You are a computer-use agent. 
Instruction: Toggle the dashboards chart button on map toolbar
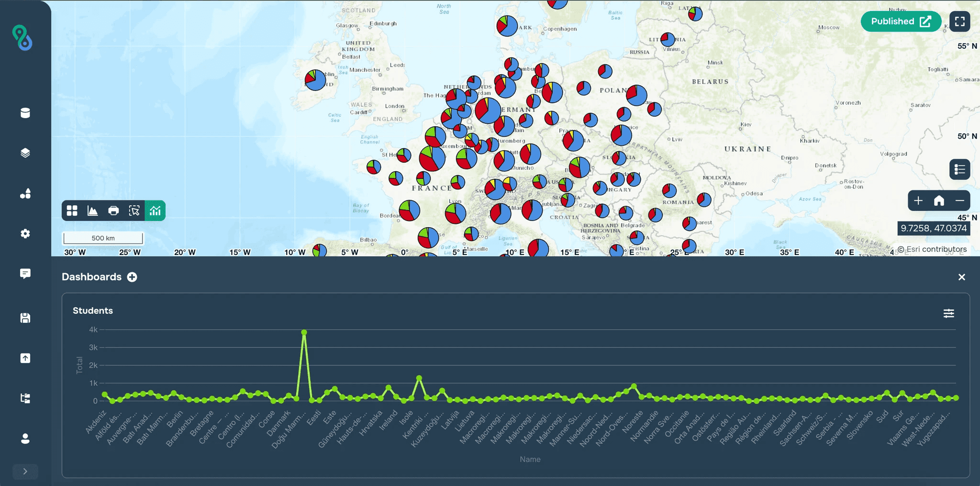coord(155,210)
